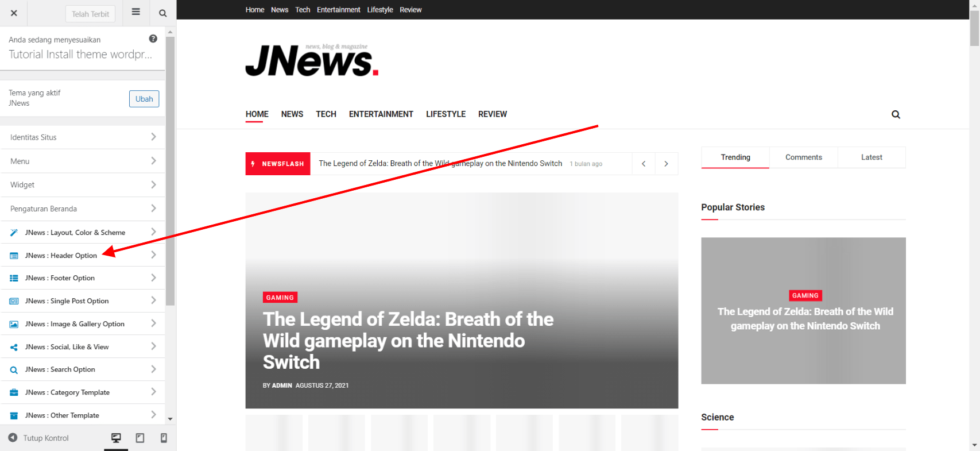
Task: Expand JNews Search Option chevron
Action: click(153, 369)
